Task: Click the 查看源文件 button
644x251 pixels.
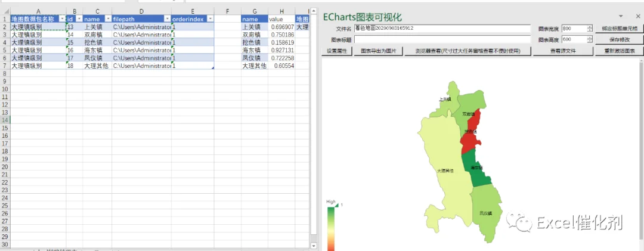Action: (563, 51)
